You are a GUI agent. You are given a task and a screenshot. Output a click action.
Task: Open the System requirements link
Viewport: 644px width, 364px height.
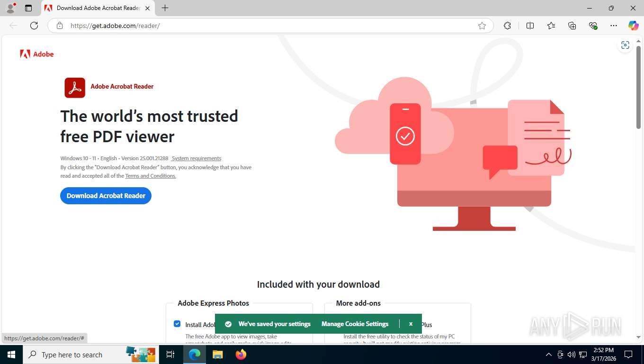[196, 158]
